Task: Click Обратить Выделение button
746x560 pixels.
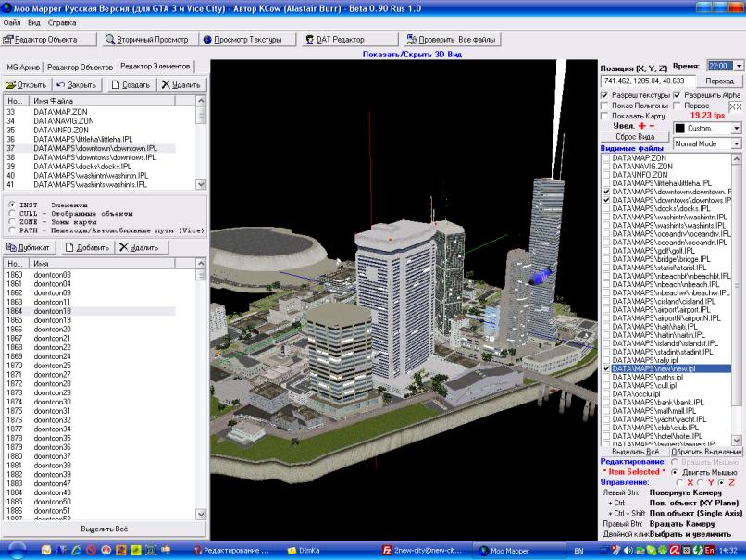Action: pos(706,452)
